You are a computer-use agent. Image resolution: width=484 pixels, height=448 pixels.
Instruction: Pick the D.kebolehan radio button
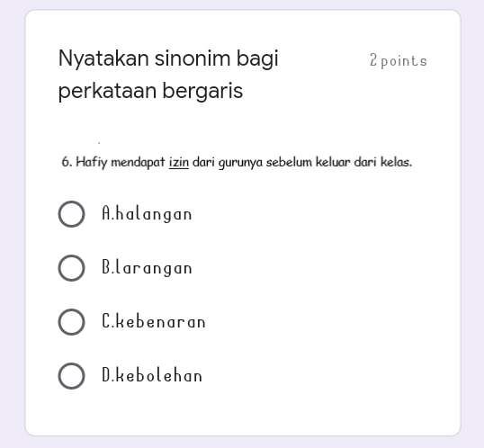tap(71, 376)
